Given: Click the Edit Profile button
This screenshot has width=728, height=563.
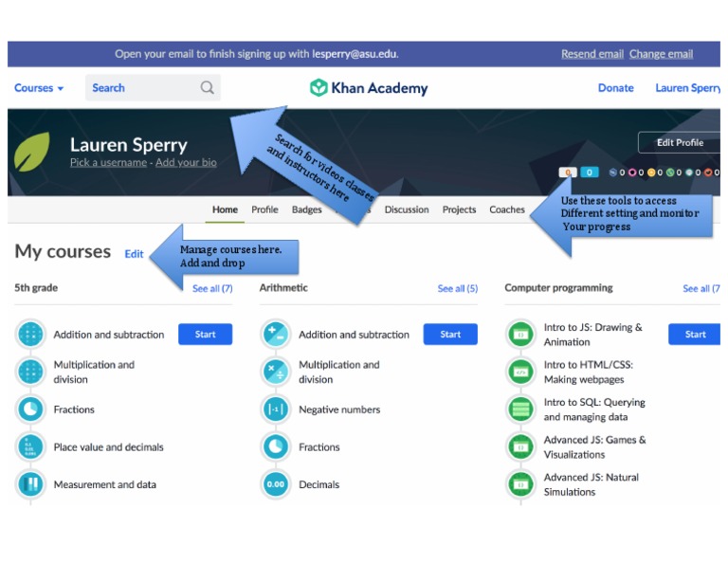Looking at the screenshot, I should [x=680, y=142].
